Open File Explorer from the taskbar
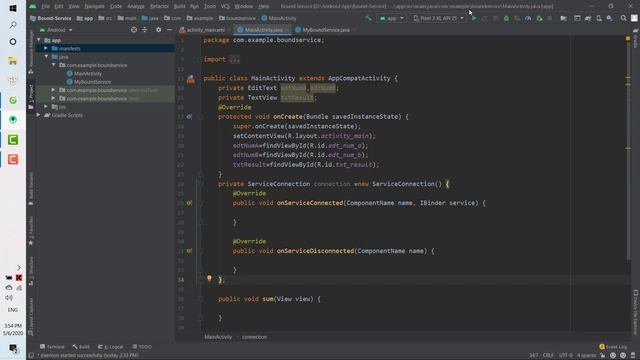The image size is (640, 360). [13, 61]
